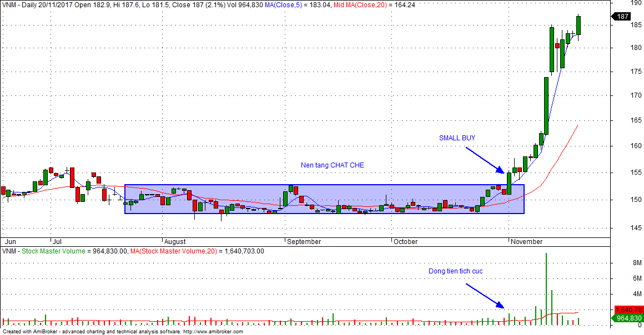Select the 'Close 187 (2.1%)' value in title
The height and width of the screenshot is (335, 644).
(198, 5)
